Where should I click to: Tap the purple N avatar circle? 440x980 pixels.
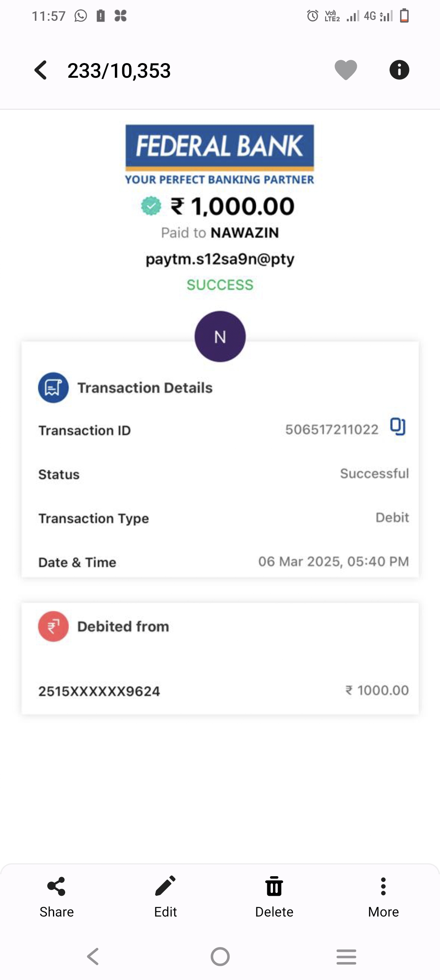(220, 337)
